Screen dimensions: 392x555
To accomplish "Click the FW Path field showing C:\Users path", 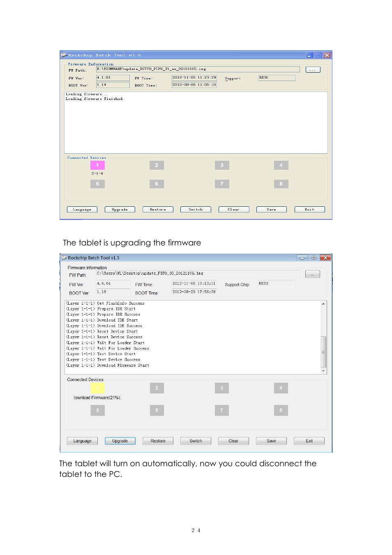I will coord(198,273).
